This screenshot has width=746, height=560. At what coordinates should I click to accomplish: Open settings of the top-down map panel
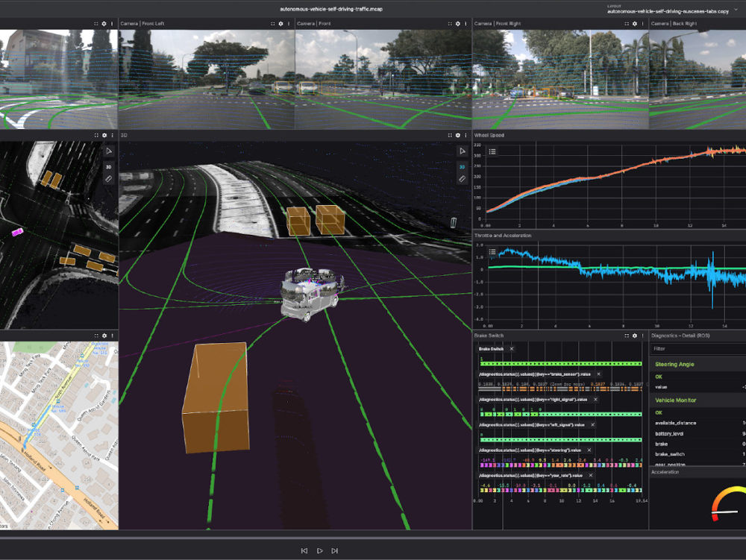(104, 135)
